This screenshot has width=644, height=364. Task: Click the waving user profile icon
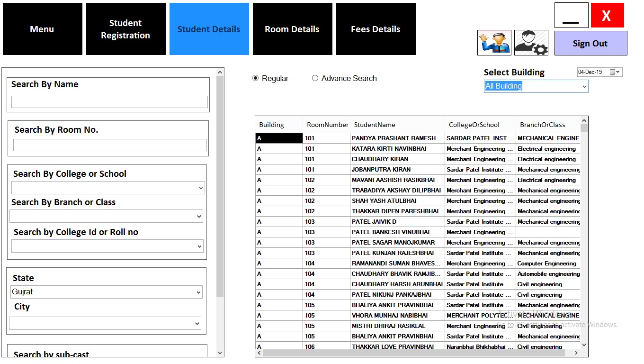(494, 43)
